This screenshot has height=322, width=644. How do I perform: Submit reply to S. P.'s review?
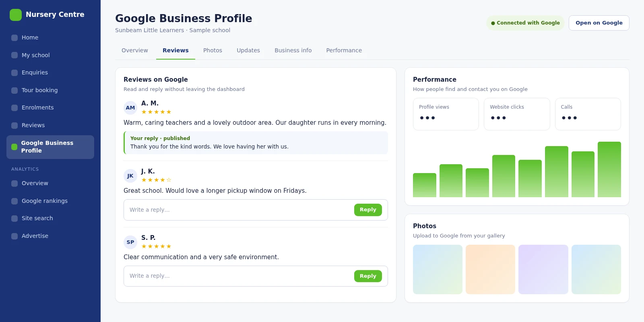click(368, 276)
